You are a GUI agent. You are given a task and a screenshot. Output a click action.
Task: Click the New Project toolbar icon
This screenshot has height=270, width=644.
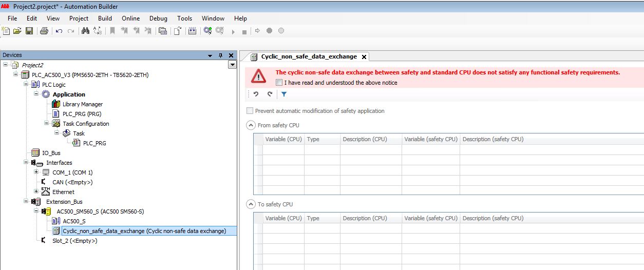click(6, 31)
